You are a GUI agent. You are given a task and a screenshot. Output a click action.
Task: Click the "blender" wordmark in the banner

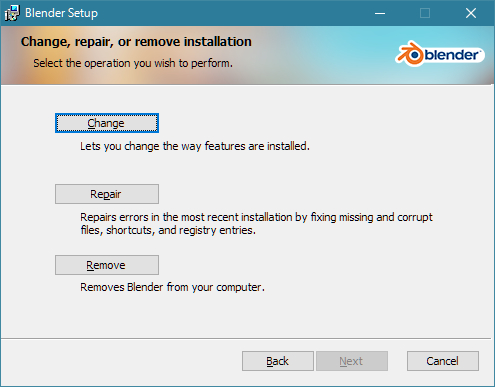point(452,55)
